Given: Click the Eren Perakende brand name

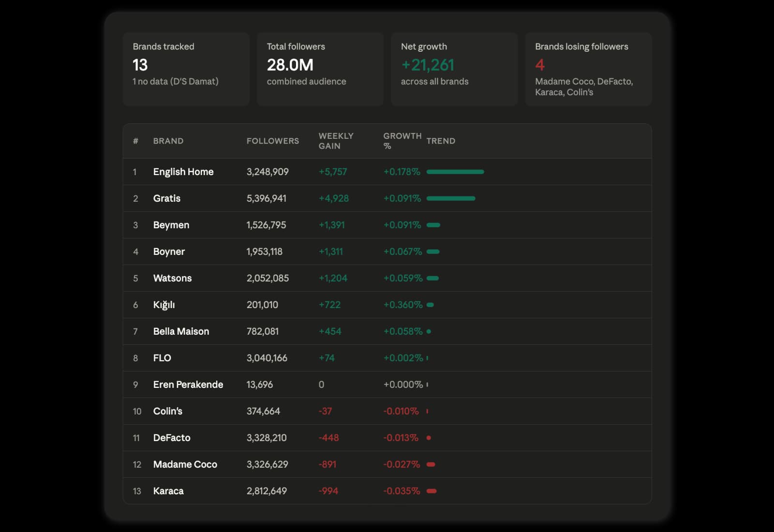Looking at the screenshot, I should pyautogui.click(x=188, y=384).
